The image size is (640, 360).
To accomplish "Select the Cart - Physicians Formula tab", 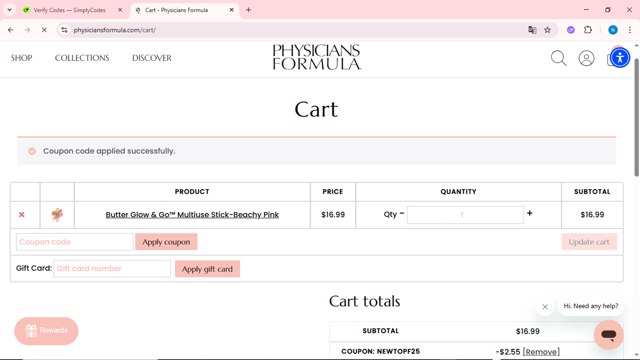I will [x=176, y=10].
